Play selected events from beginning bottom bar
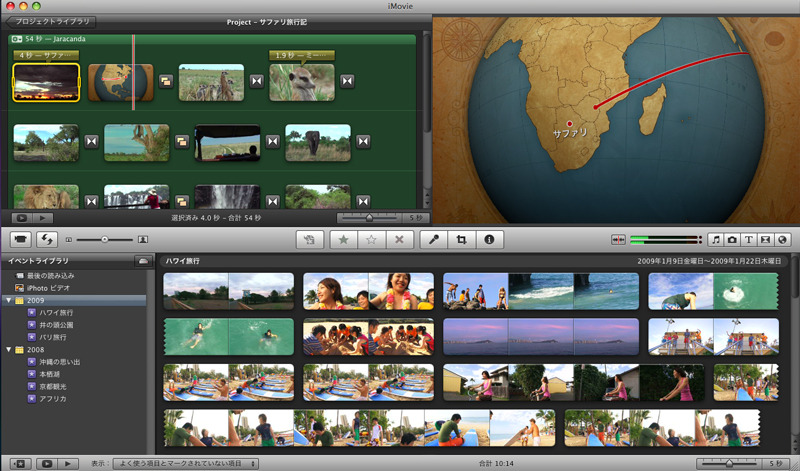Screen dimensions: 800x471 [x=68, y=464]
